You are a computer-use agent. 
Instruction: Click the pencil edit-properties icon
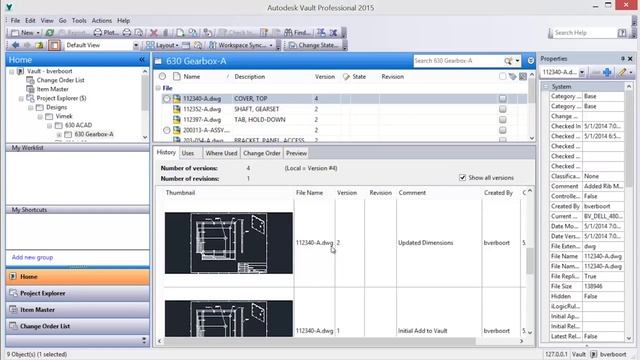point(621,73)
